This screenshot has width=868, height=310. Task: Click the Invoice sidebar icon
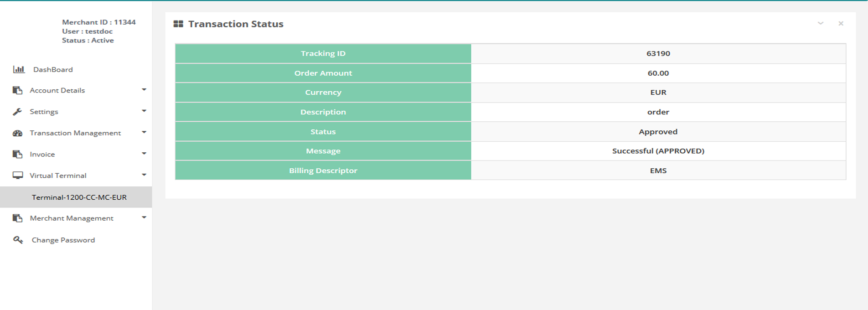[x=17, y=154]
